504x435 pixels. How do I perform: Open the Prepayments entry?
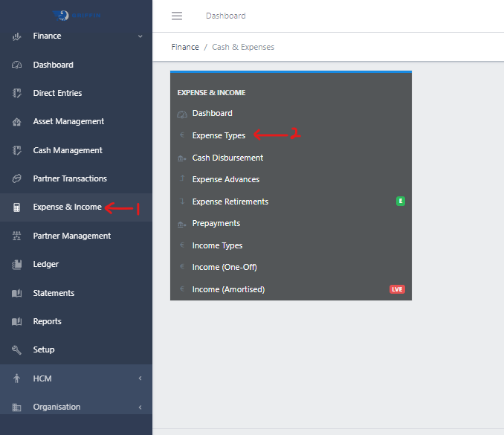coord(216,223)
